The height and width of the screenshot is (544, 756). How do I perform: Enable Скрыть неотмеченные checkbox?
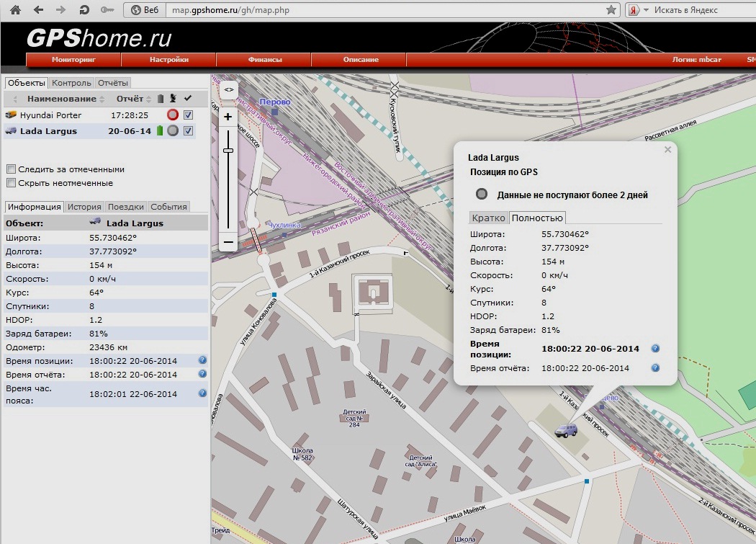tap(11, 183)
